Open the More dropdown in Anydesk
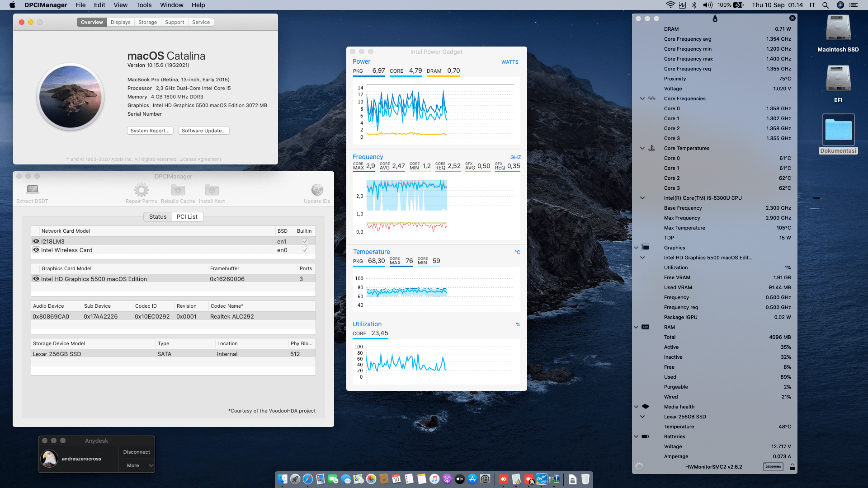 tap(137, 465)
